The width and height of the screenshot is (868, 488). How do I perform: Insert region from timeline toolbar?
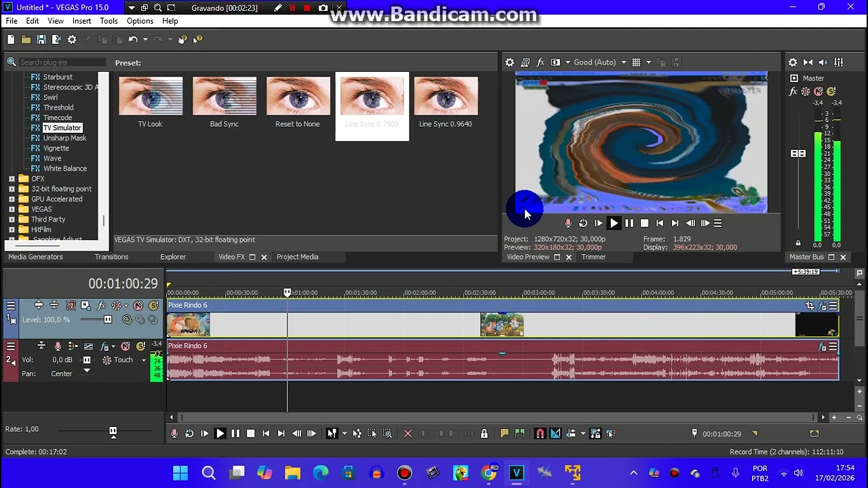(520, 434)
